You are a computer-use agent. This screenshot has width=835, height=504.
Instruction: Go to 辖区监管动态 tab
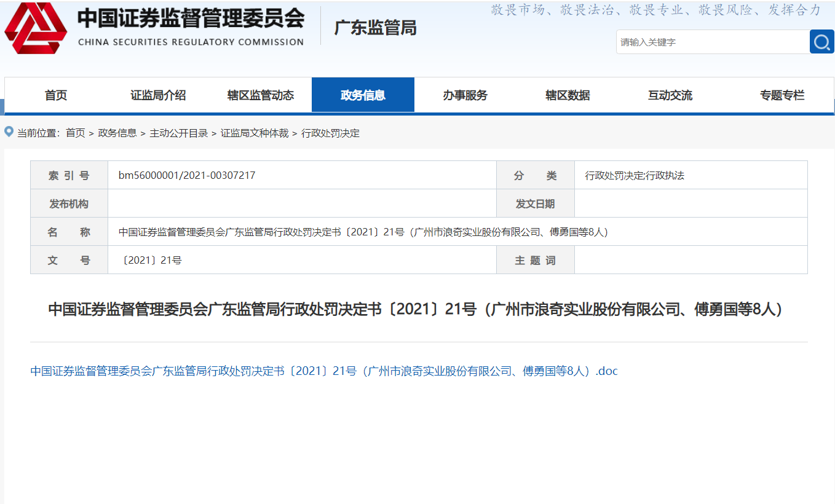[261, 95]
